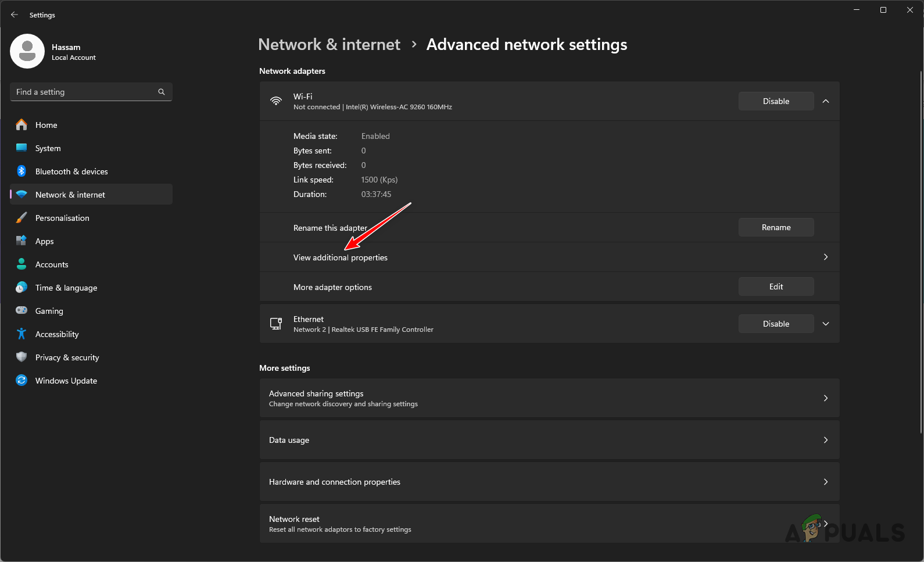Open Advanced sharing settings chevron
Image resolution: width=924 pixels, height=562 pixels.
tap(826, 398)
